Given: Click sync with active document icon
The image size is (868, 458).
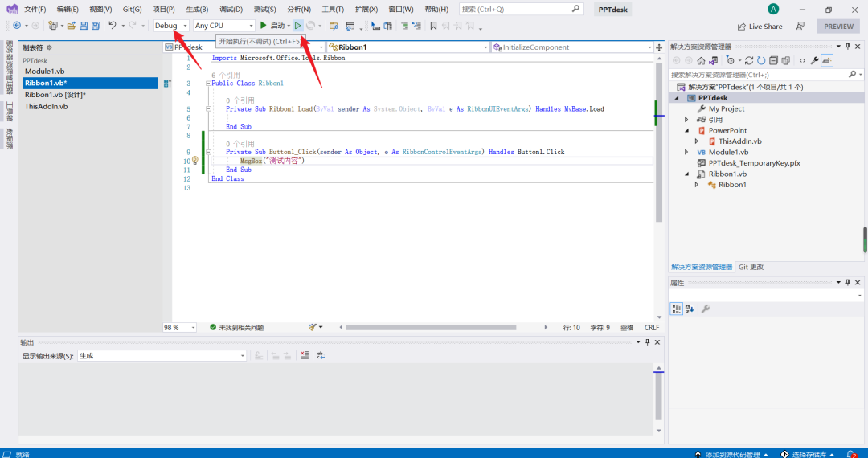Looking at the screenshot, I should pos(749,61).
